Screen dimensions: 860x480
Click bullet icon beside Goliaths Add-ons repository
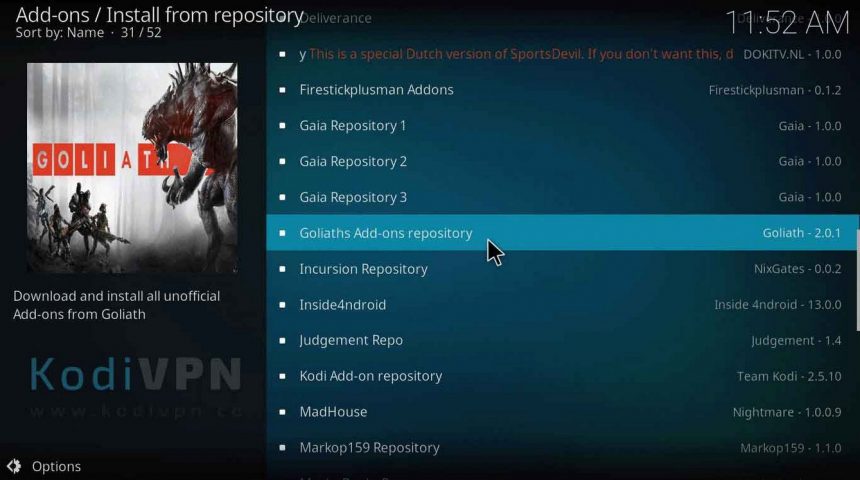tap(282, 233)
